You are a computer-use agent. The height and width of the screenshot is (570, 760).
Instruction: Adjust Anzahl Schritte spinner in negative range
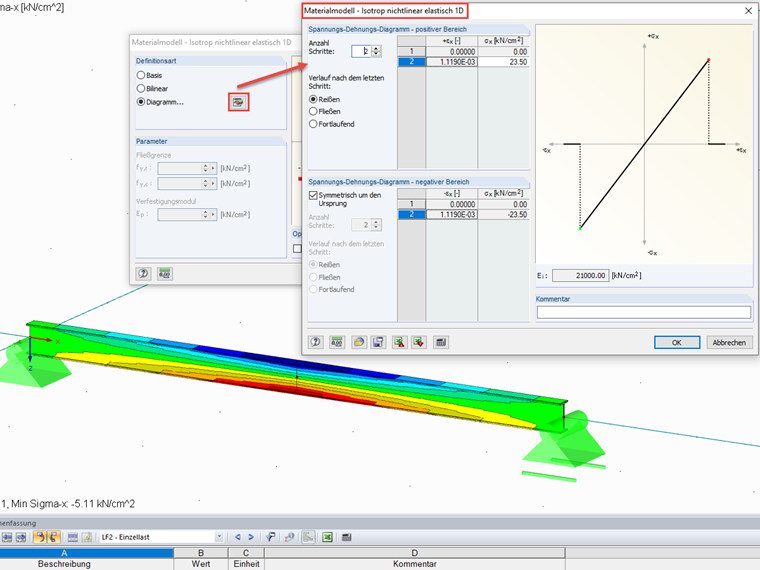pyautogui.click(x=377, y=225)
